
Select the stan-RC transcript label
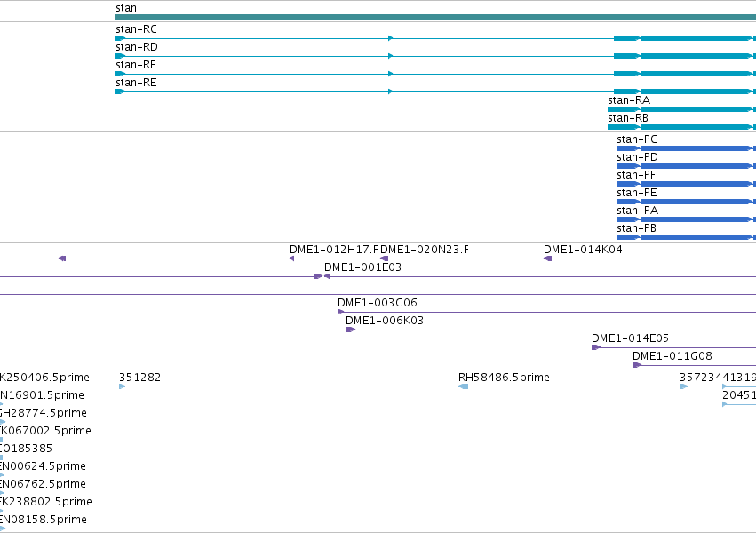tap(136, 29)
